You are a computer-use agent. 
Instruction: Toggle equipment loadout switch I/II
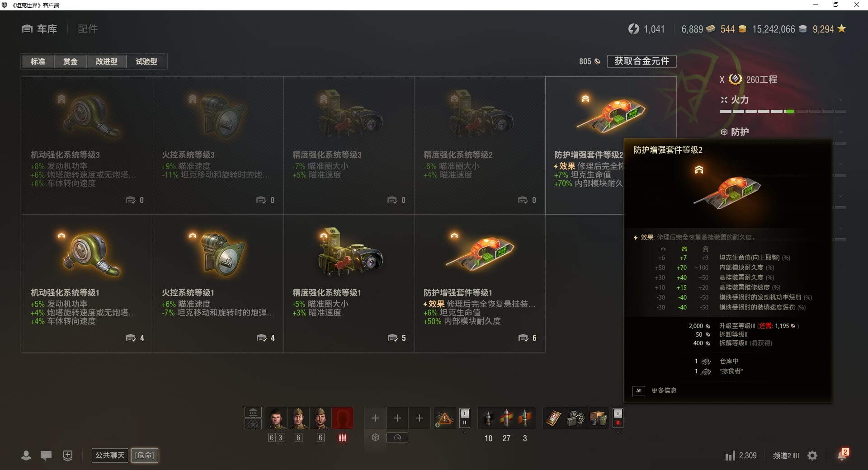click(x=464, y=418)
